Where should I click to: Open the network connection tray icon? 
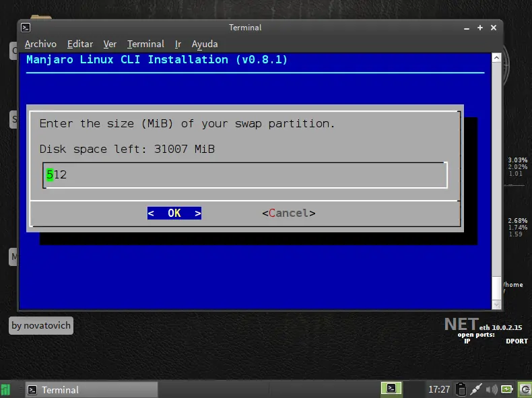tap(476, 389)
